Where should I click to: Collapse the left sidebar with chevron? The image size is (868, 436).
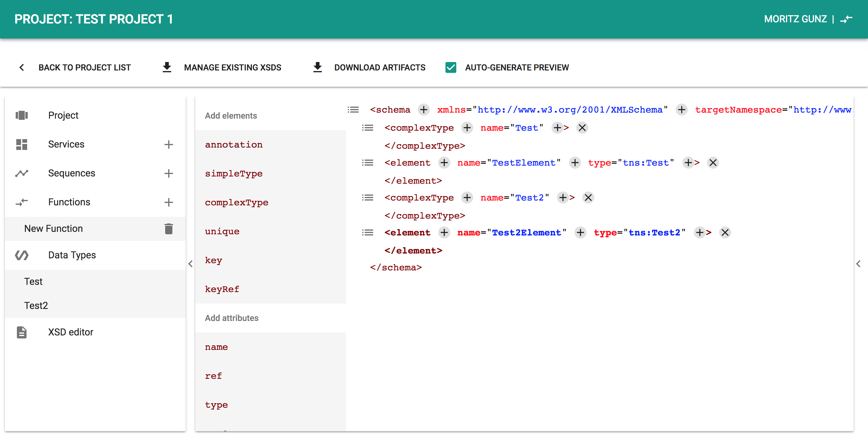[x=190, y=264]
